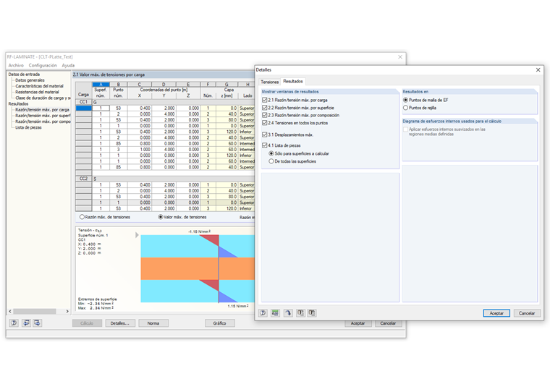550x392 pixels.
Task: Select Puntos de malla de EF
Action: click(405, 100)
